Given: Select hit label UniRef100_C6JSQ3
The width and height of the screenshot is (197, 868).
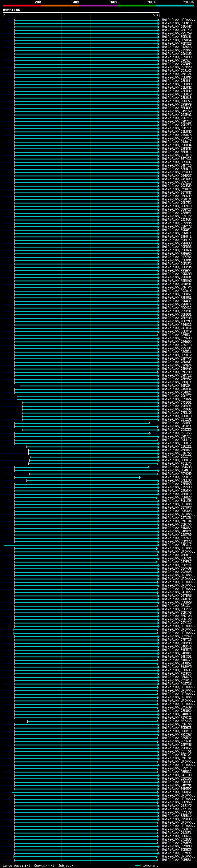Looking at the screenshot, I should tap(177, 467).
